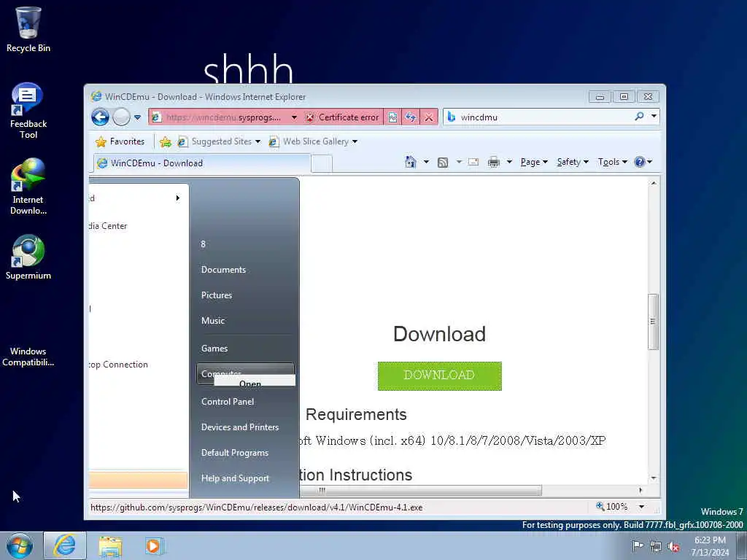Click the network tray icon
The height and width of the screenshot is (560, 747).
[656, 547]
